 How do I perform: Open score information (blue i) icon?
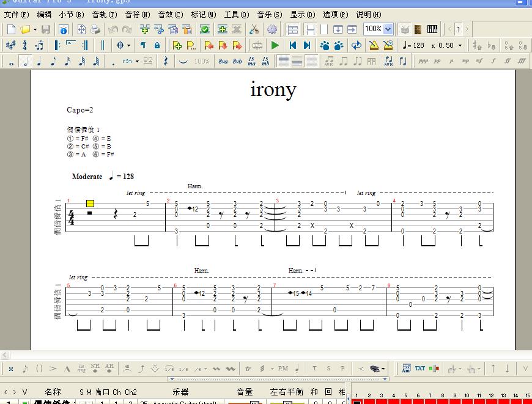[64, 29]
